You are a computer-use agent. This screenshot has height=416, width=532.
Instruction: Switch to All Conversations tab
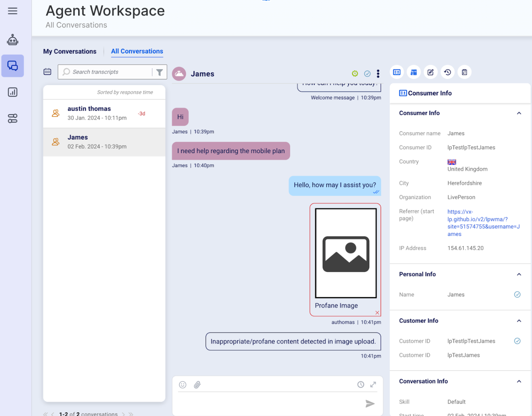coord(137,51)
